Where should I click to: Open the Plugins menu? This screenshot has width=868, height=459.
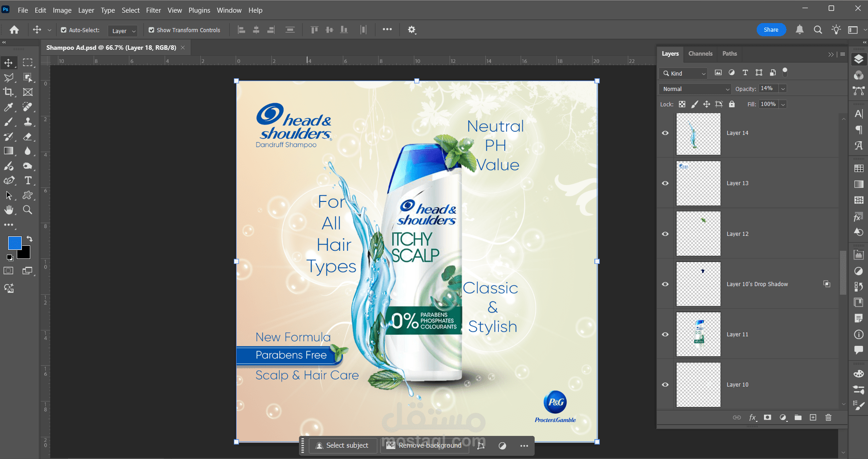(199, 10)
